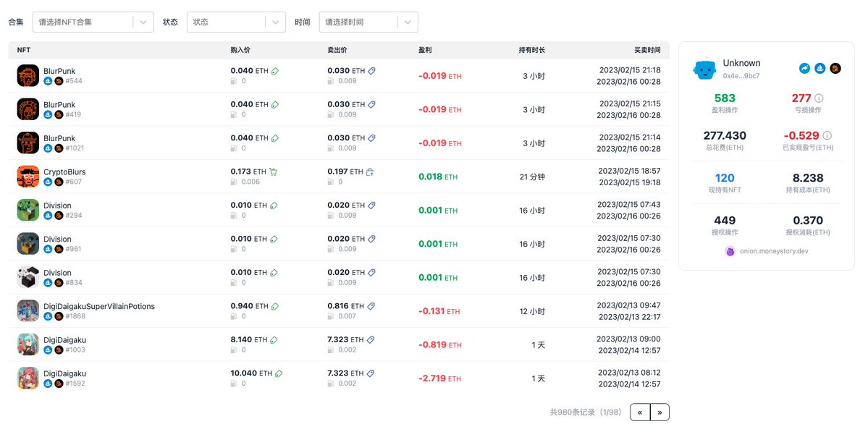The width and height of the screenshot is (868, 432).
Task: Click the blue bag icon beside 0.197 ETH
Action: click(370, 171)
